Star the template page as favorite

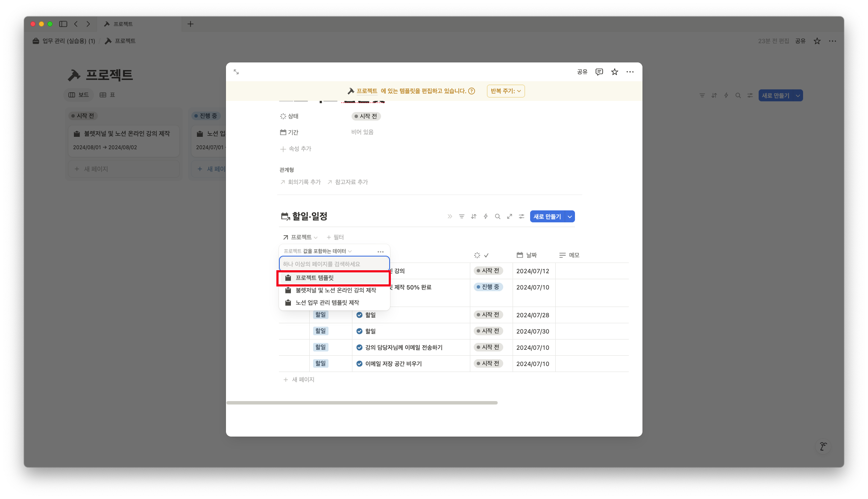(614, 72)
